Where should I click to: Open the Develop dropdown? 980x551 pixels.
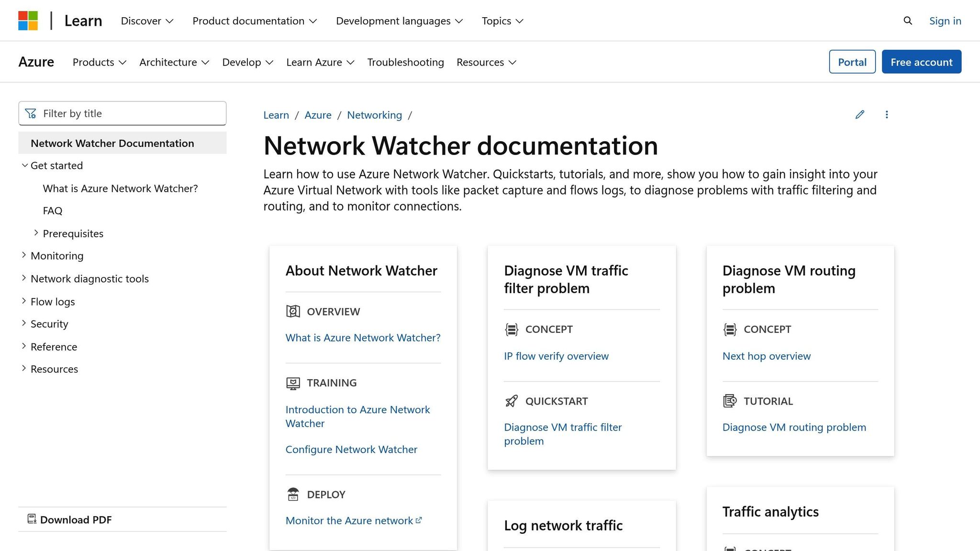[x=248, y=62]
